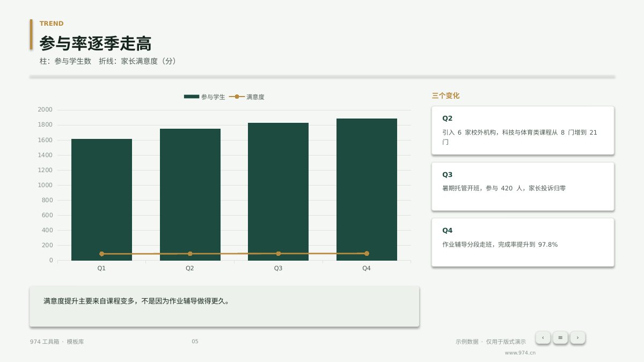Click the satisfaction line point above Q4
This screenshot has height=362, width=644.
click(x=367, y=253)
